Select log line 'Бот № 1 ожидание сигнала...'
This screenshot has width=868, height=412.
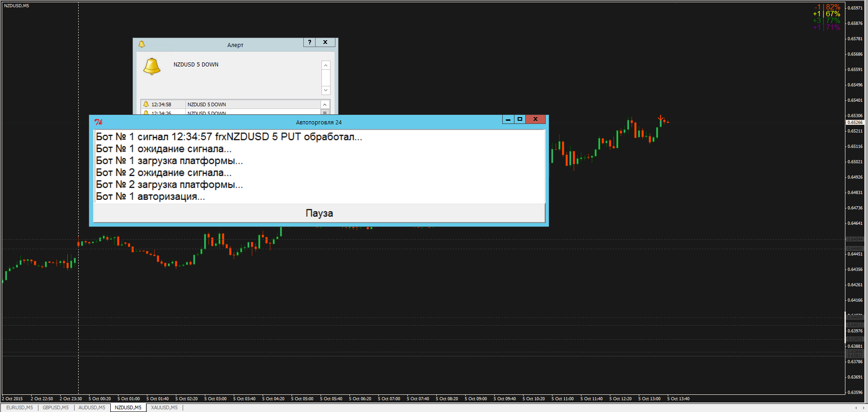click(x=164, y=149)
